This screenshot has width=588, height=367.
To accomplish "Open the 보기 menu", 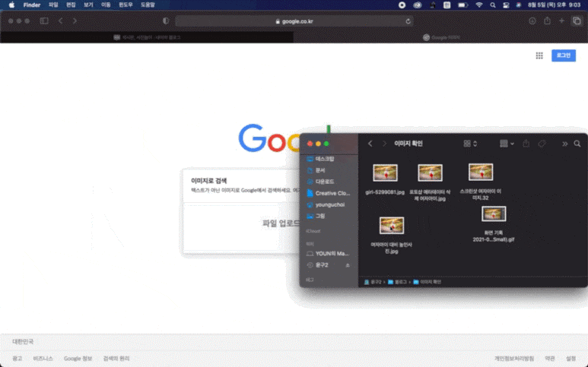I will (88, 5).
